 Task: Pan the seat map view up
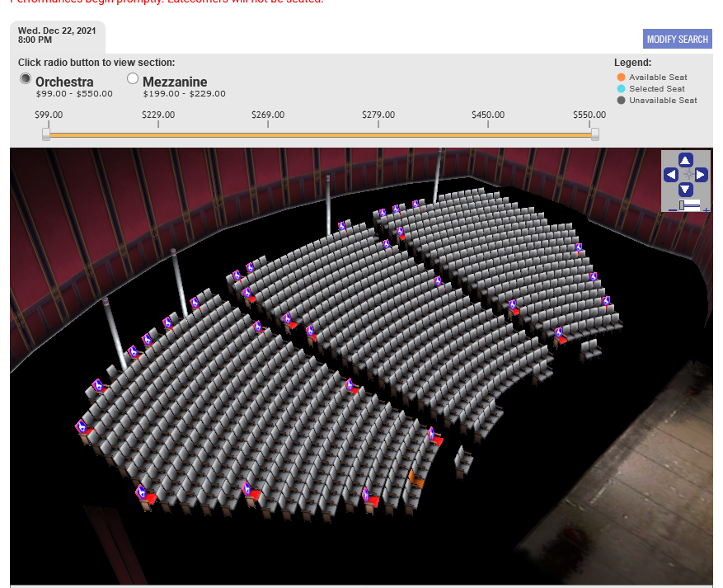(685, 160)
